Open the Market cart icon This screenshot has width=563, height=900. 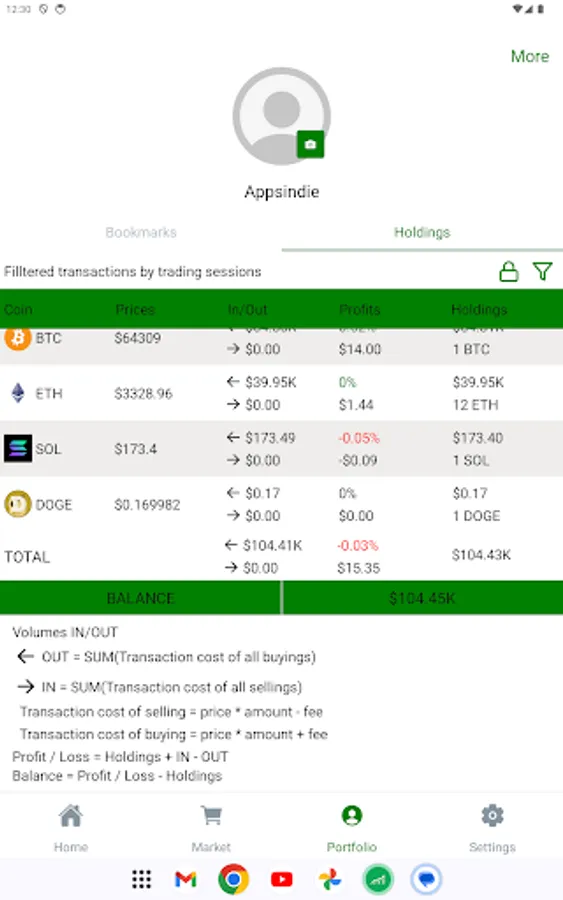211,816
